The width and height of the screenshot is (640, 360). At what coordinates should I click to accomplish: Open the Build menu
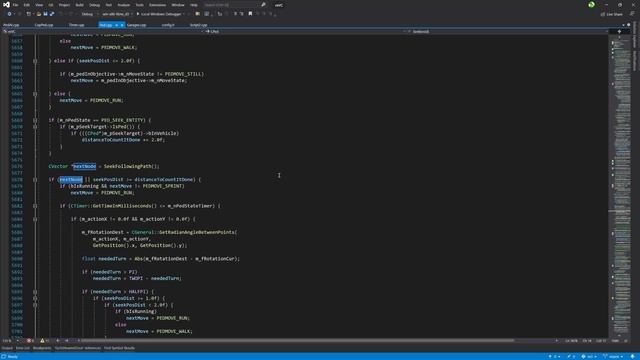click(80, 5)
